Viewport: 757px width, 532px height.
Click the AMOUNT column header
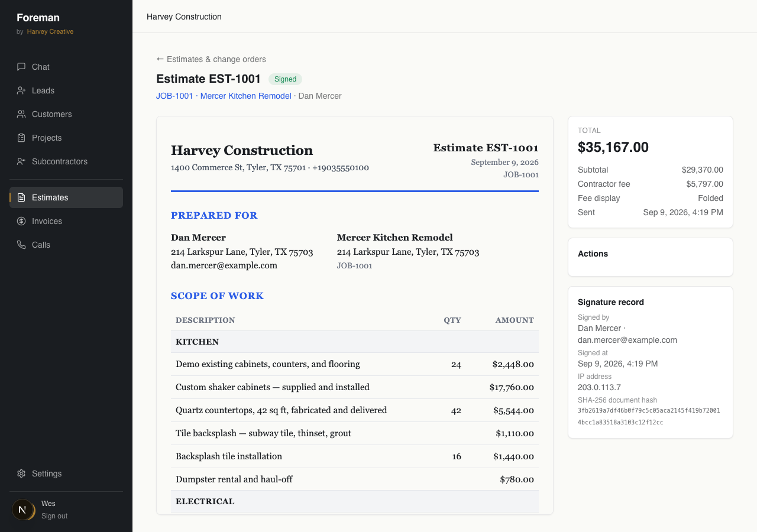[x=515, y=320]
